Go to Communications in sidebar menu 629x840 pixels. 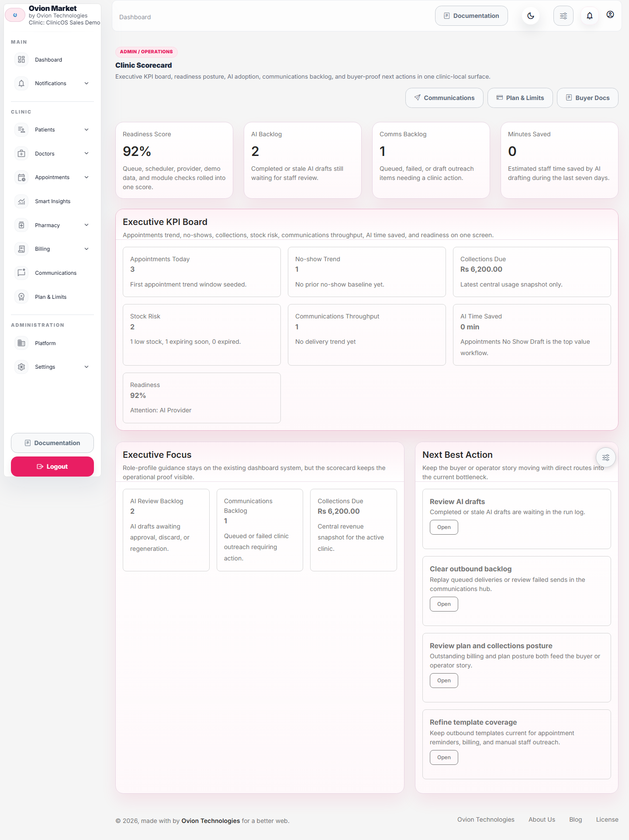(x=52, y=273)
